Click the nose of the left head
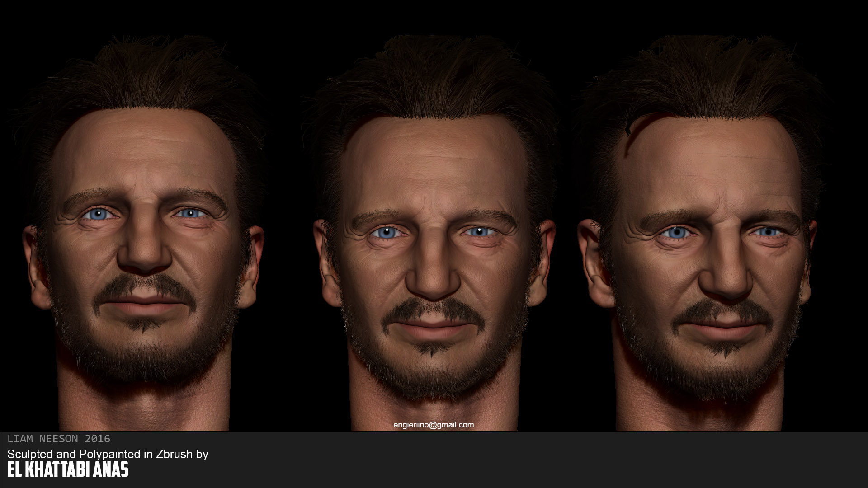 click(145, 246)
